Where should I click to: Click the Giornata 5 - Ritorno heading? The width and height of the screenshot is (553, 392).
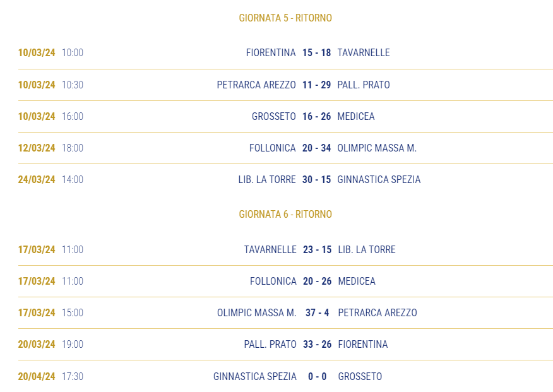285,18
